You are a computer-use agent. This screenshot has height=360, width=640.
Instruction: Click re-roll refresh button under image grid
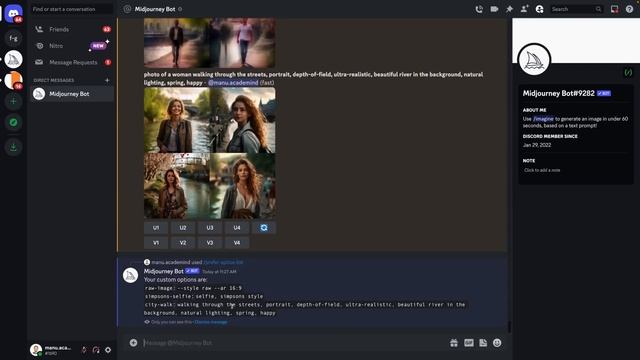tap(264, 228)
